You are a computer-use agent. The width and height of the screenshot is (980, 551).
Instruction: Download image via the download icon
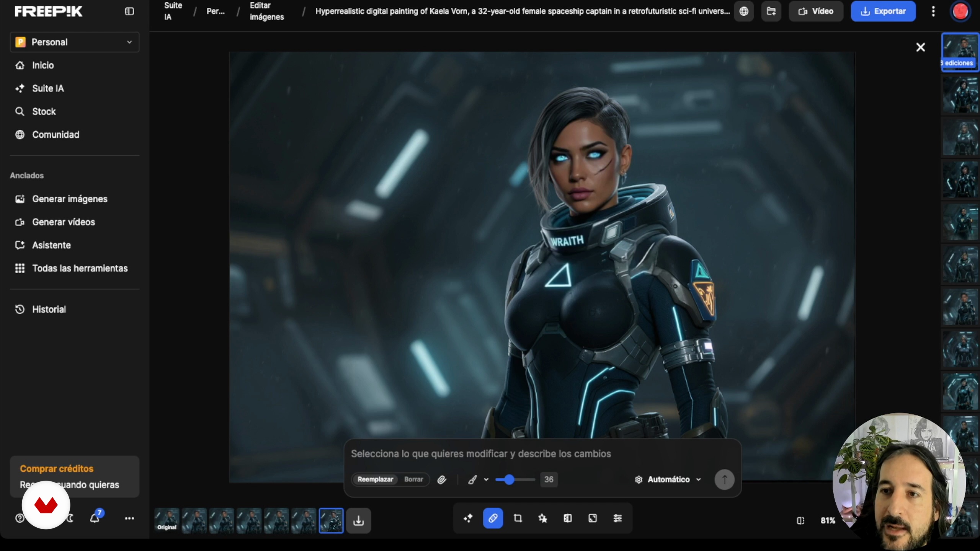[358, 520]
